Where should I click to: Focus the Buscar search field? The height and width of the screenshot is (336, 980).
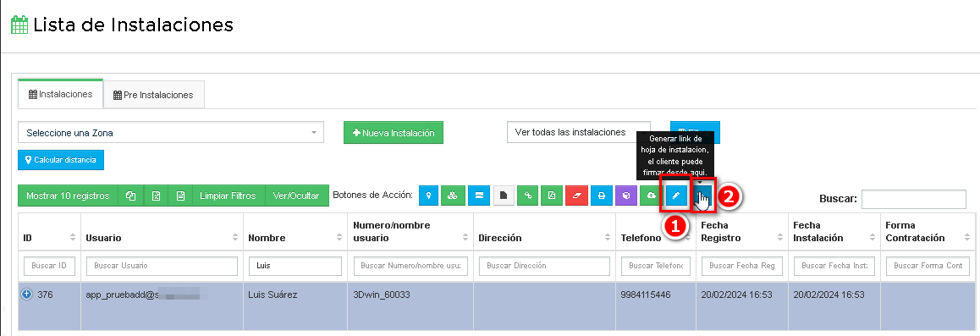(913, 199)
